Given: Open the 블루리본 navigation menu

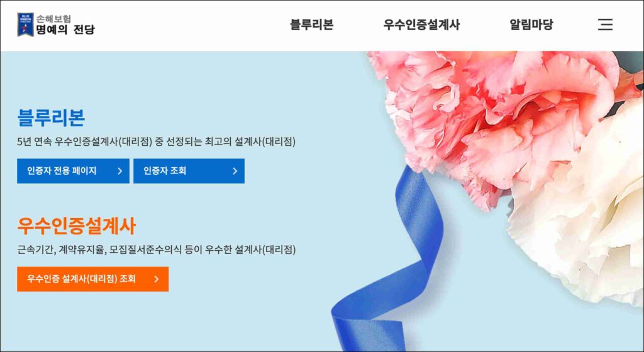Looking at the screenshot, I should pyautogui.click(x=312, y=25).
